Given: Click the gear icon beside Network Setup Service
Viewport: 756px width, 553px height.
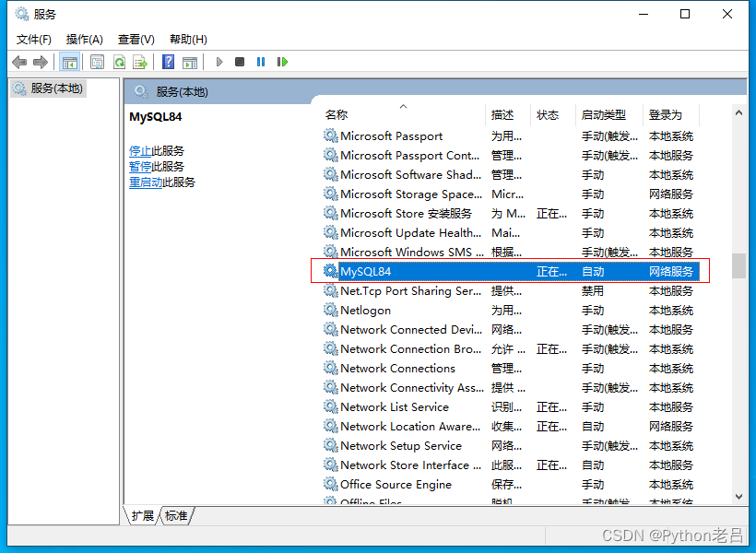Looking at the screenshot, I should pos(330,445).
